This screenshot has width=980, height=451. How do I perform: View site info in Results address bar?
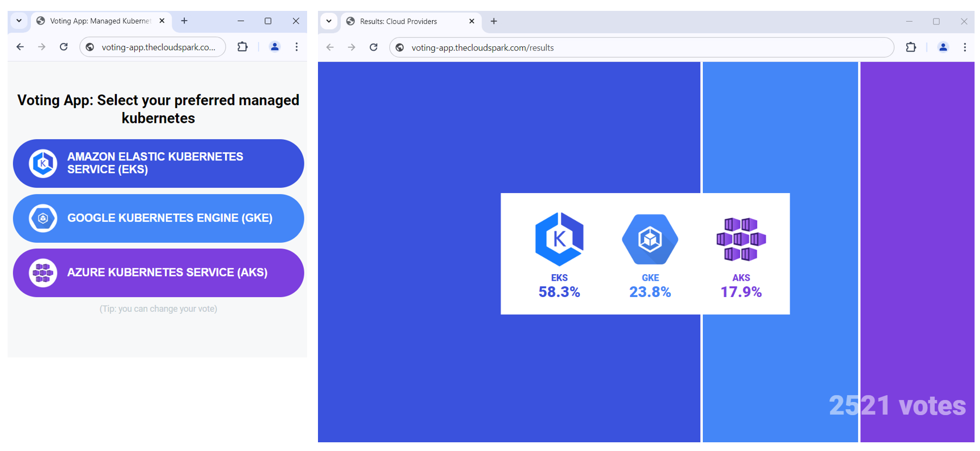coord(400,48)
